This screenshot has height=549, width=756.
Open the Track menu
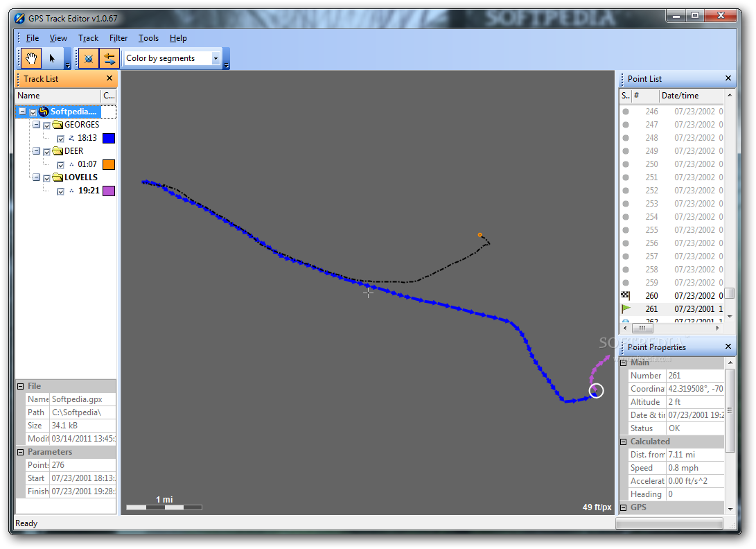88,38
